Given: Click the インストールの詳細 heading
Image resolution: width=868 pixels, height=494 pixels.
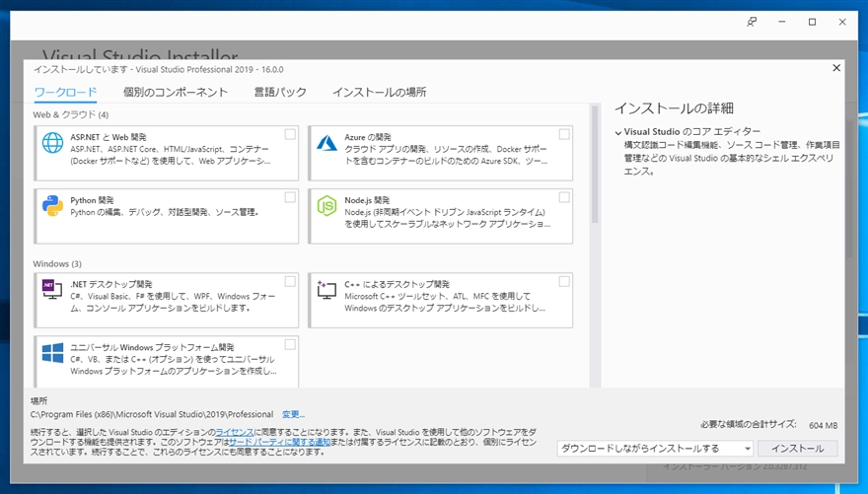Looking at the screenshot, I should 674,108.
